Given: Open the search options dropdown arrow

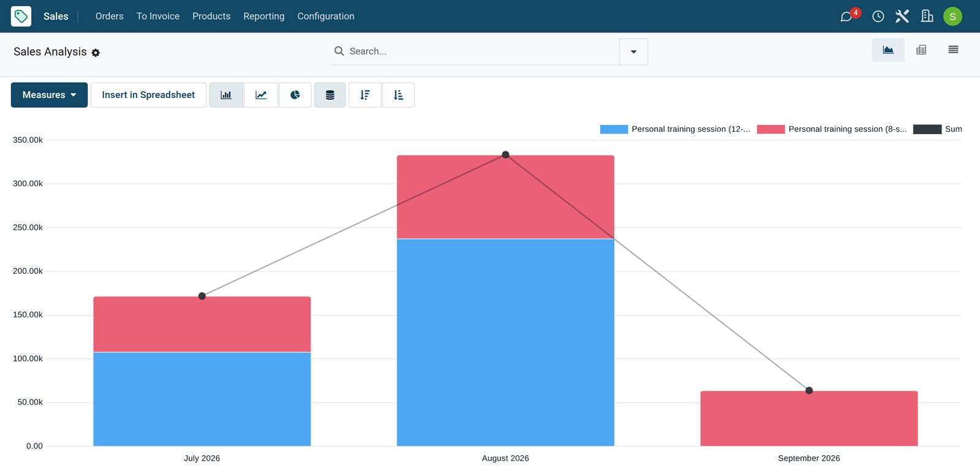Looking at the screenshot, I should click(633, 51).
